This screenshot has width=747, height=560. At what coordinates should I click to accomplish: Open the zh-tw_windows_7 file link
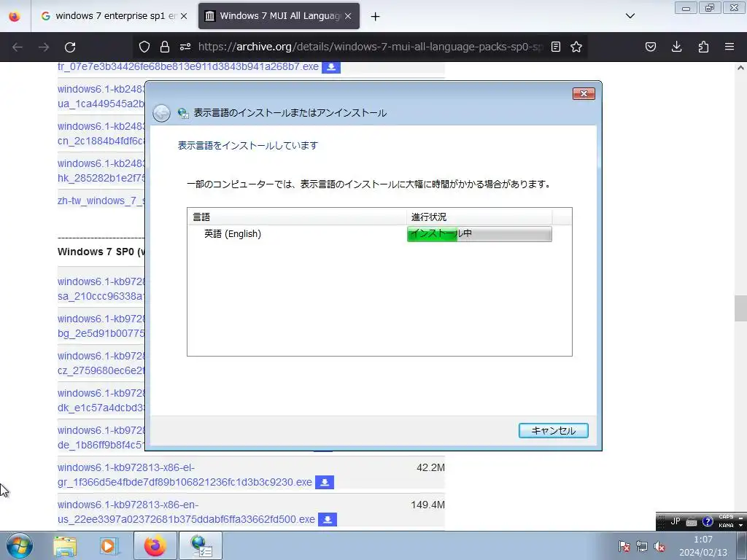pos(101,201)
